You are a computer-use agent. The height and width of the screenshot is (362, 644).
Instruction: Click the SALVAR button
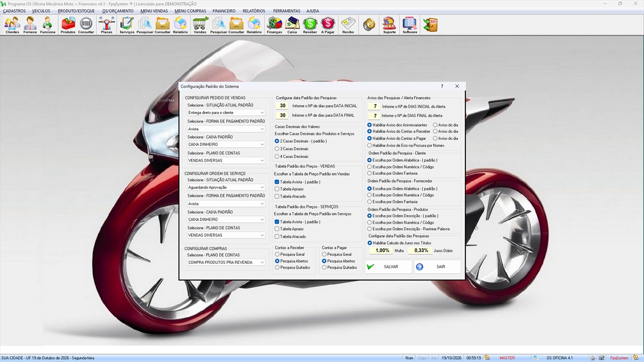[x=388, y=267]
